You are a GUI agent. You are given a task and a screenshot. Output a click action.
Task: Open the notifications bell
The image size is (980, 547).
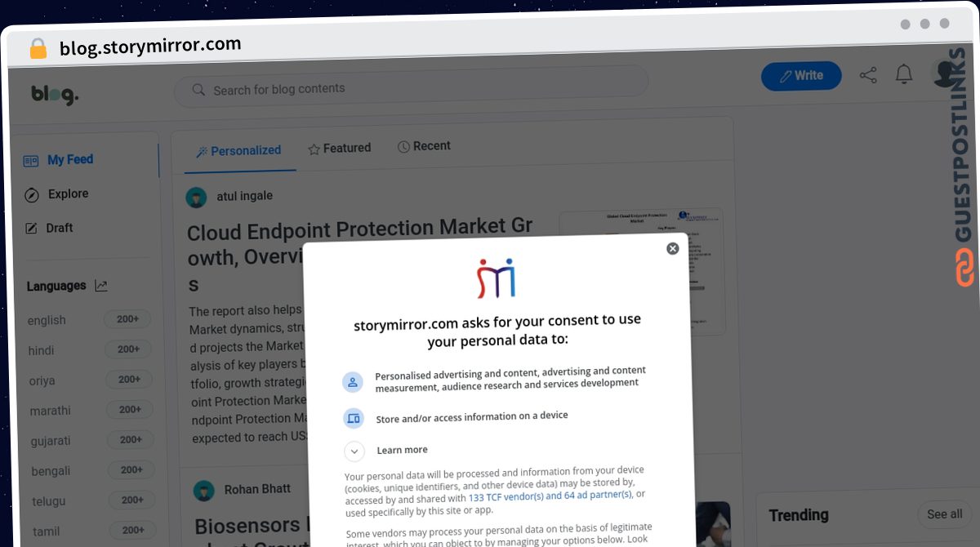point(903,74)
